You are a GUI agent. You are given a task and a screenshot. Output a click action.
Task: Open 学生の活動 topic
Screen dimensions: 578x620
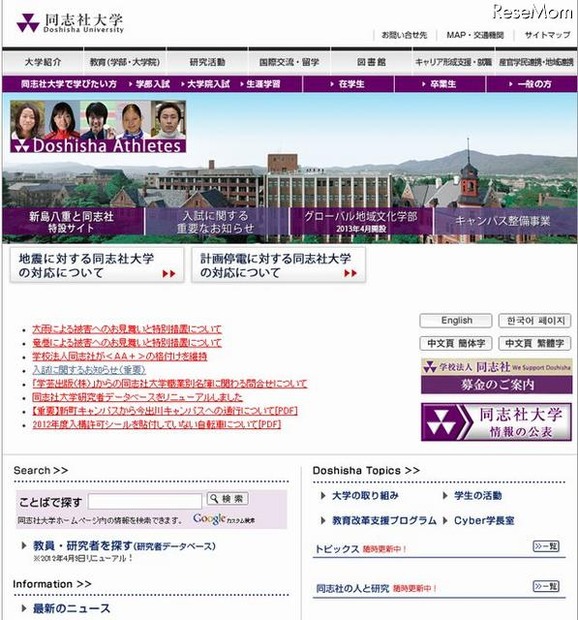tap(478, 495)
